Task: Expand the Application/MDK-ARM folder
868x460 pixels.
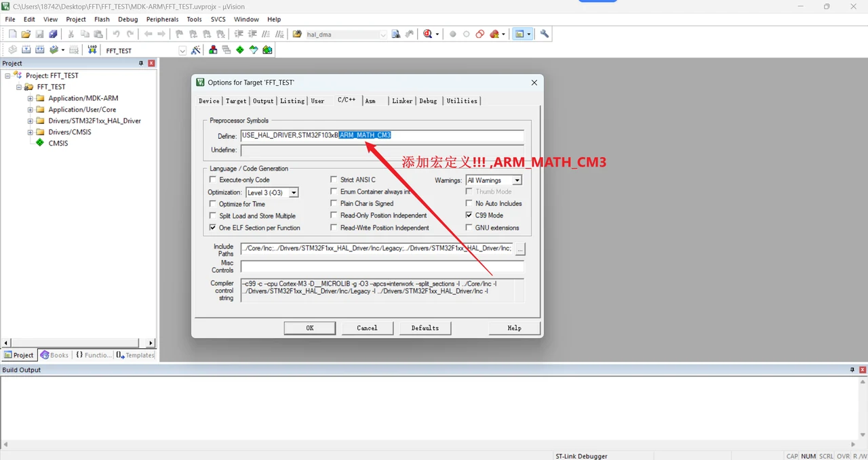Action: (x=31, y=98)
